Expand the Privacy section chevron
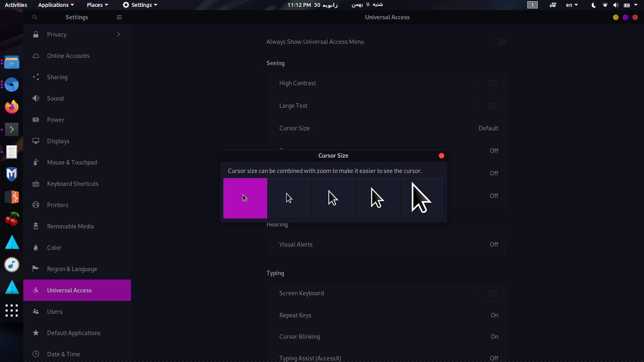Screen dimensions: 644x362 pos(118,35)
